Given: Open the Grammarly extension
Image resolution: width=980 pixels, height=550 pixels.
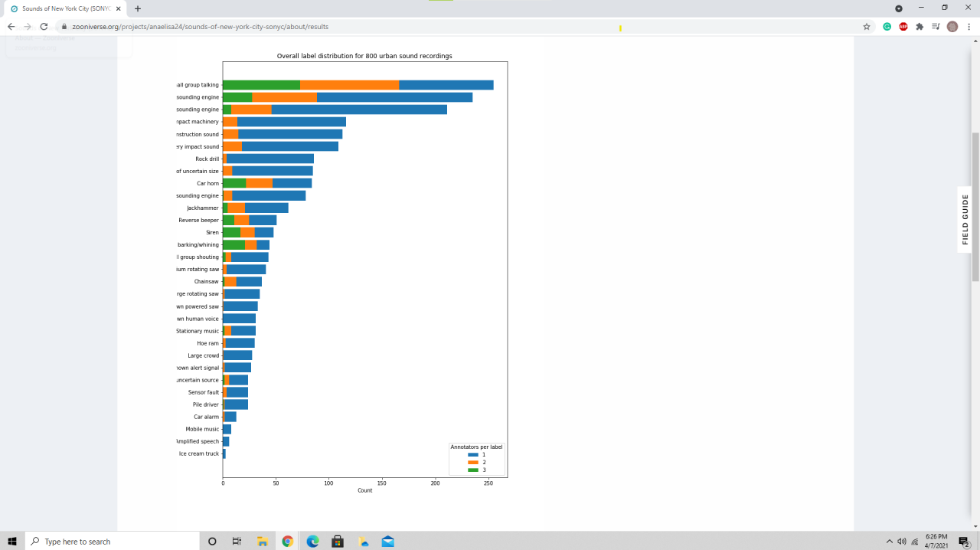Looking at the screenshot, I should pos(887,26).
